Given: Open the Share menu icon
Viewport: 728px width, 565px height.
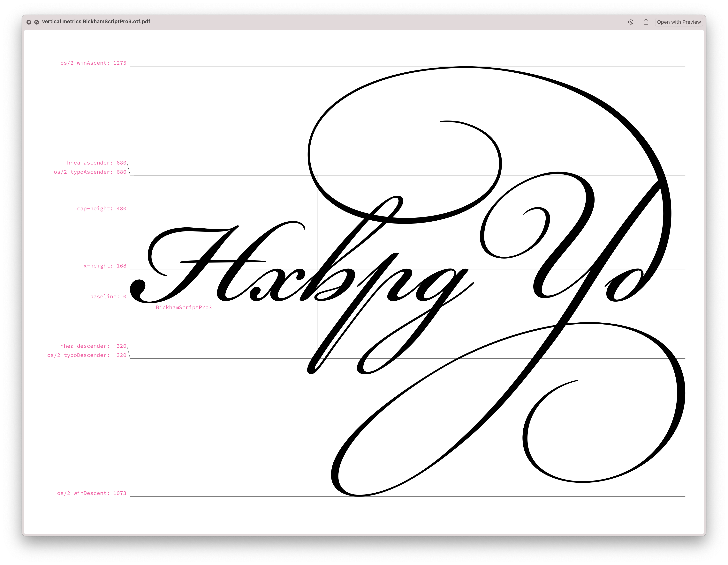Looking at the screenshot, I should (x=646, y=22).
